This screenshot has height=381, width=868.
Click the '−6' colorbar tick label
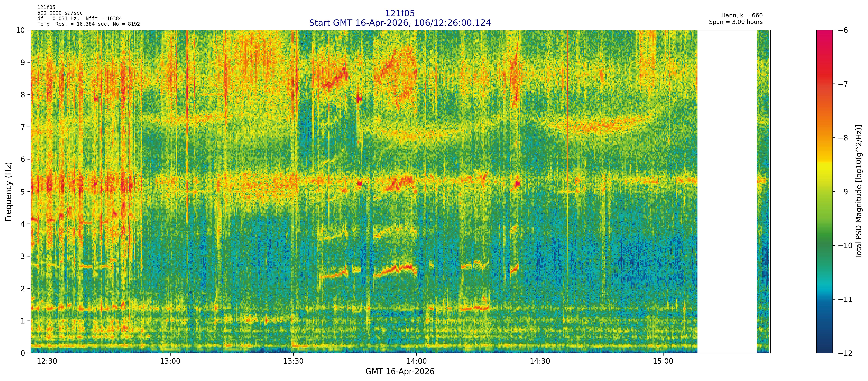(843, 30)
